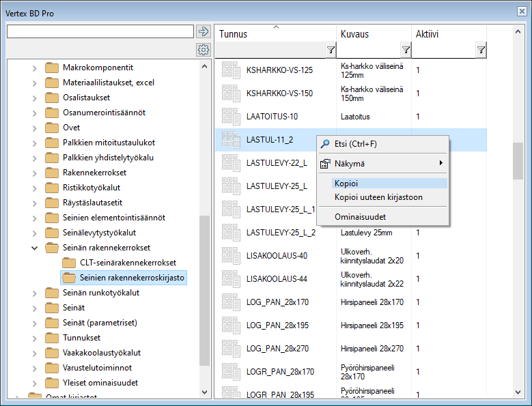Expand the Makrokomponentit folder
This screenshot has width=532, height=406.
(x=35, y=68)
